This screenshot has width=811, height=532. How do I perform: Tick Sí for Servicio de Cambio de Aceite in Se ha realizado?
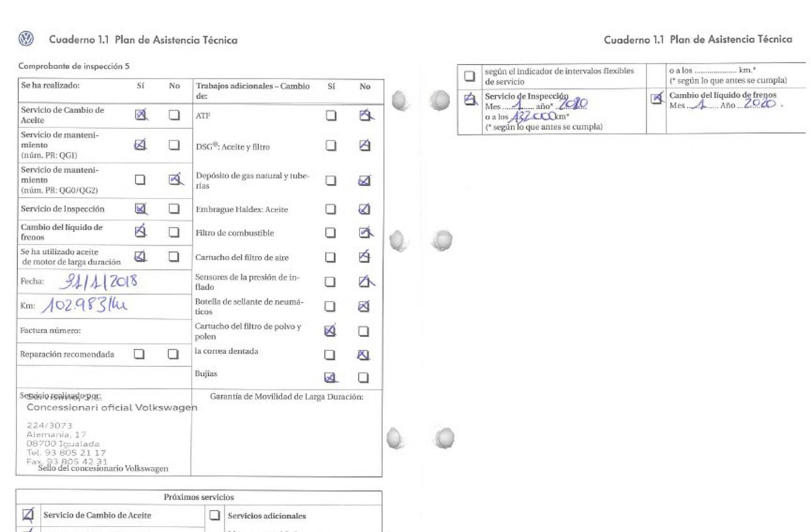pyautogui.click(x=140, y=115)
